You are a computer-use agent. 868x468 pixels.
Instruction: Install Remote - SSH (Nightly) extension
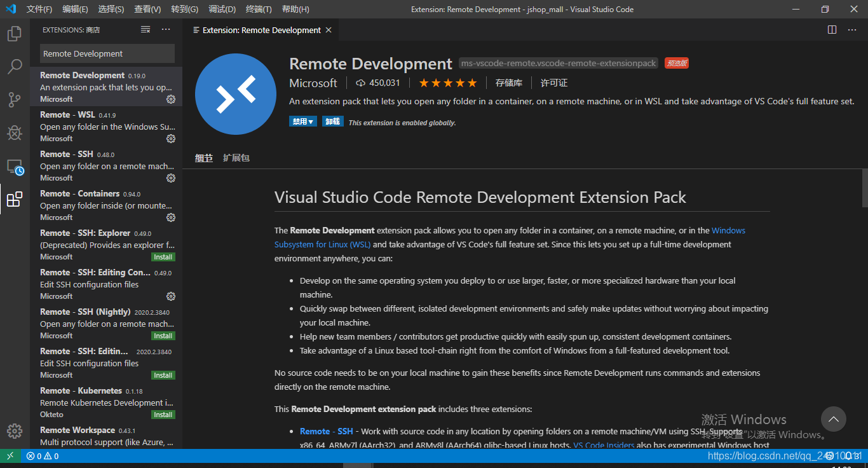[x=163, y=336]
